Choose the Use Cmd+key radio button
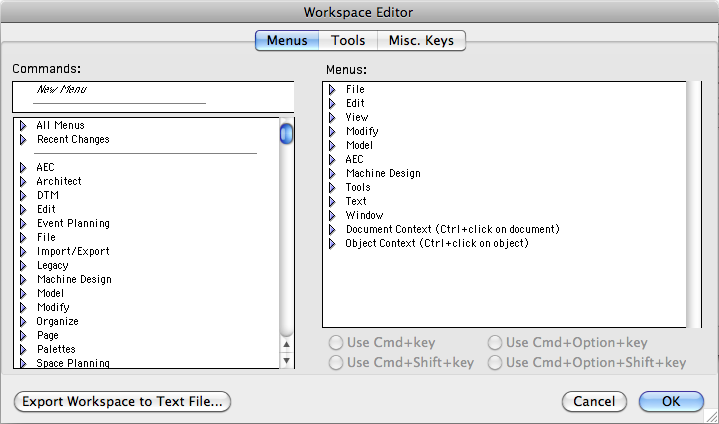The height and width of the screenshot is (424, 719). click(336, 343)
